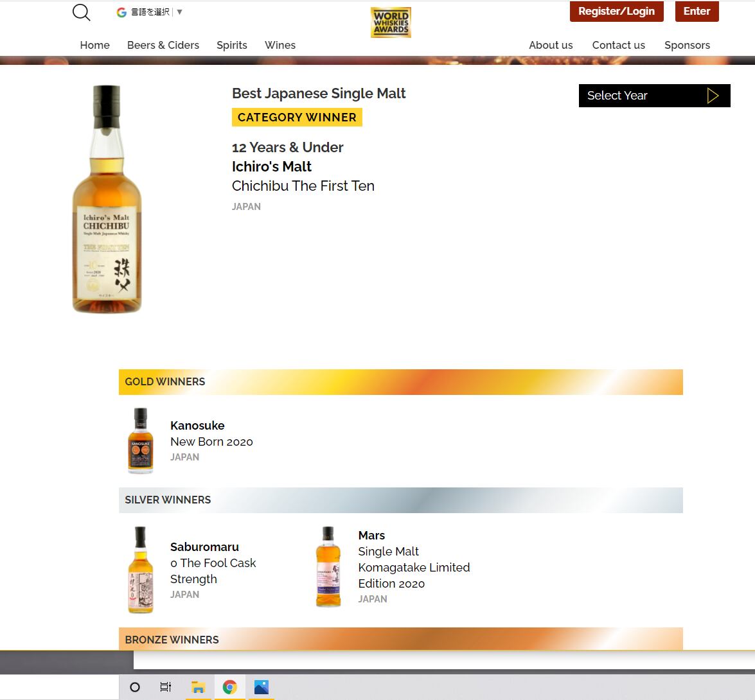The width and height of the screenshot is (755, 700).
Task: Click the yellow arrow in Select Year
Action: click(713, 96)
